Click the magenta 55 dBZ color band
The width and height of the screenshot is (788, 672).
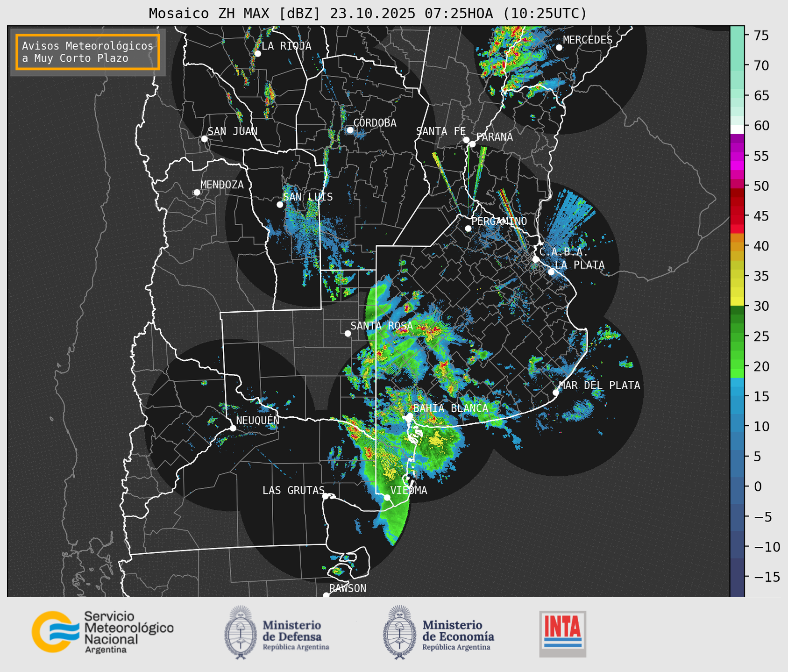click(737, 157)
